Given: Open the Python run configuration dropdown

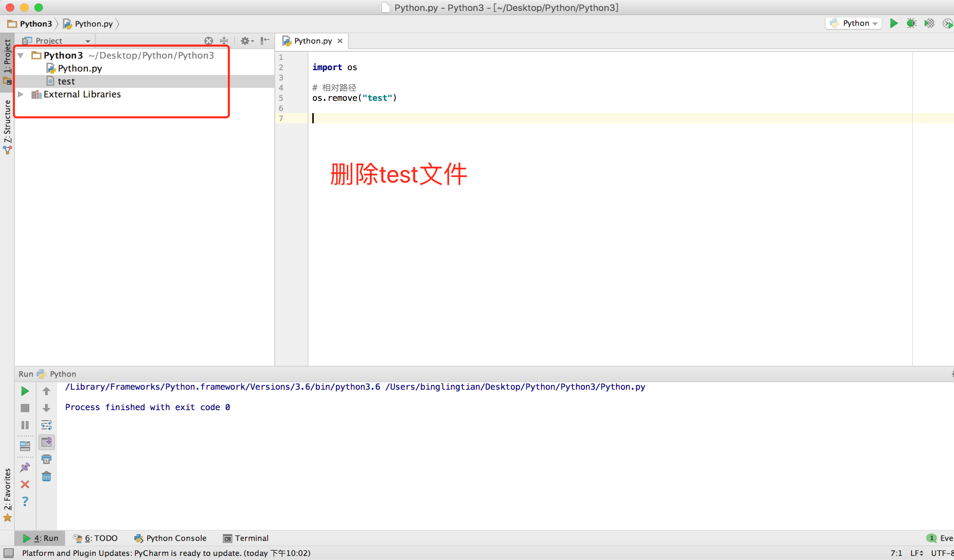Looking at the screenshot, I should click(x=854, y=24).
